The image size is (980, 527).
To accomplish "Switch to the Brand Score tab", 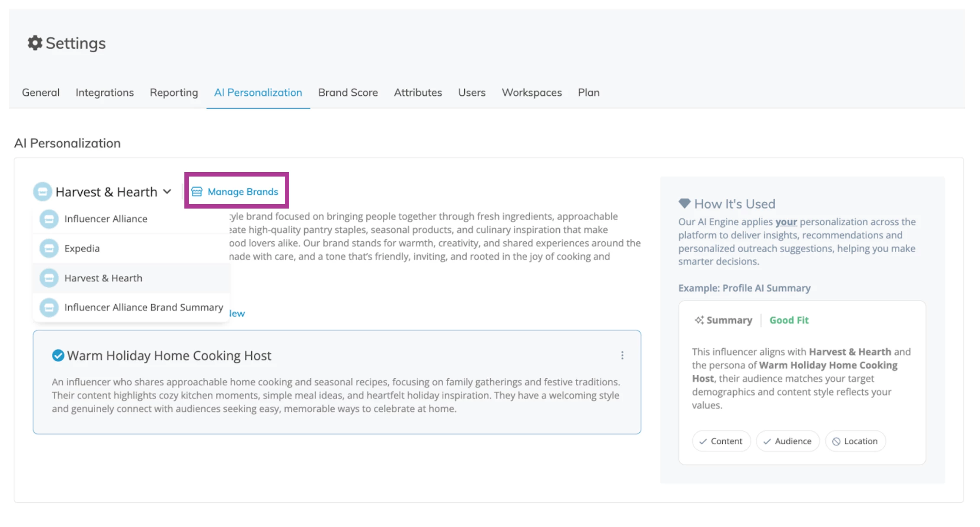I will tap(348, 92).
